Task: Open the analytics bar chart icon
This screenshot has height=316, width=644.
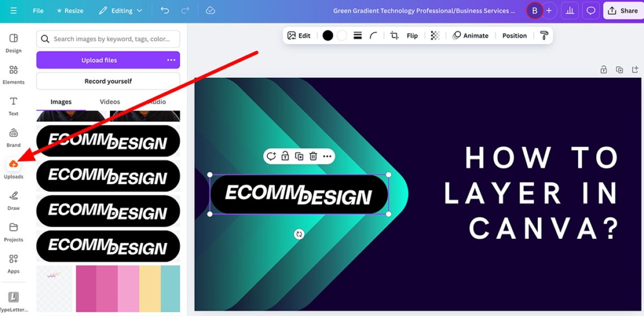Action: pos(570,11)
